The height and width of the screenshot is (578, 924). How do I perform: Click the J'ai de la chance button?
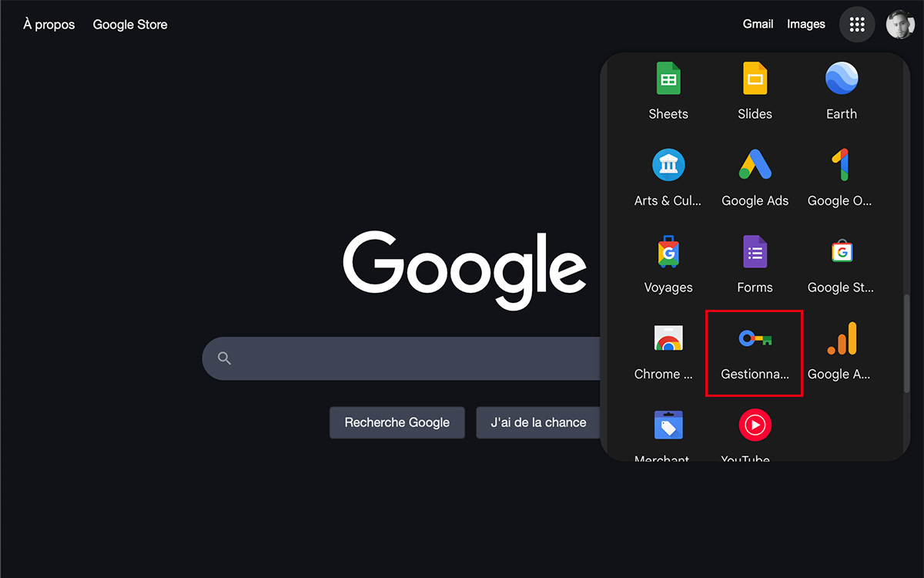(538, 422)
